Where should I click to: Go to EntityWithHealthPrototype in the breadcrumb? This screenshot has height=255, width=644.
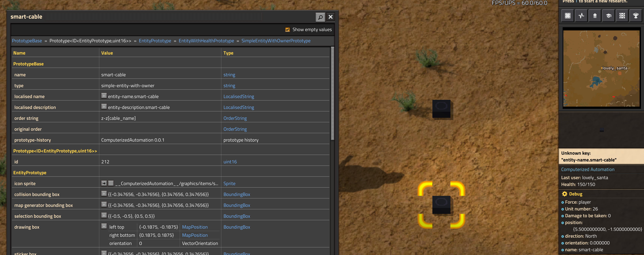click(206, 41)
